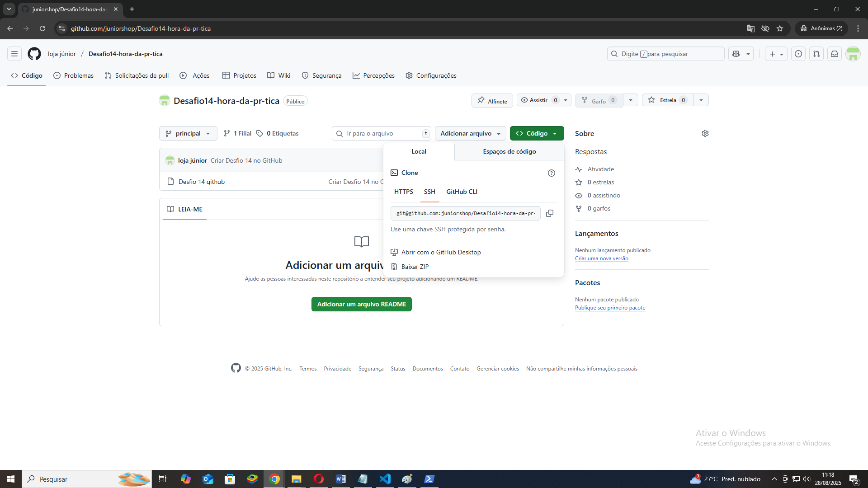Click the SSH clone URL field

pos(466,213)
